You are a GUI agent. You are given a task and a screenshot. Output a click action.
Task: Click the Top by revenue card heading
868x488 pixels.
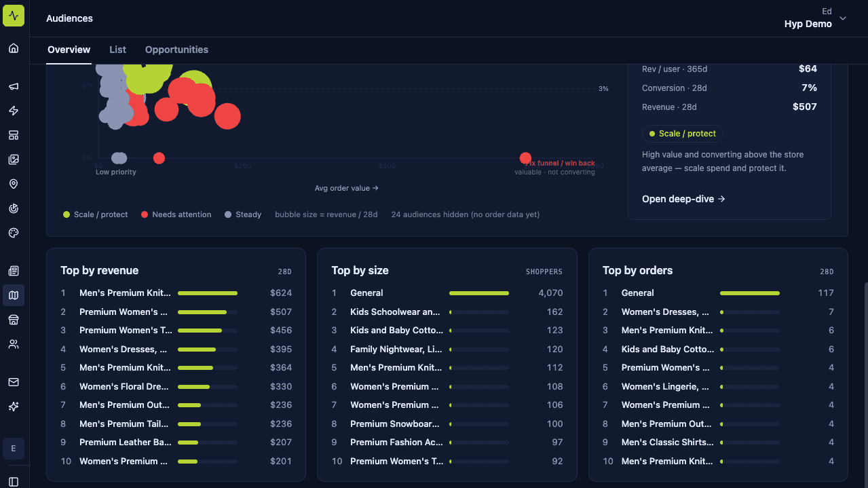pyautogui.click(x=100, y=271)
